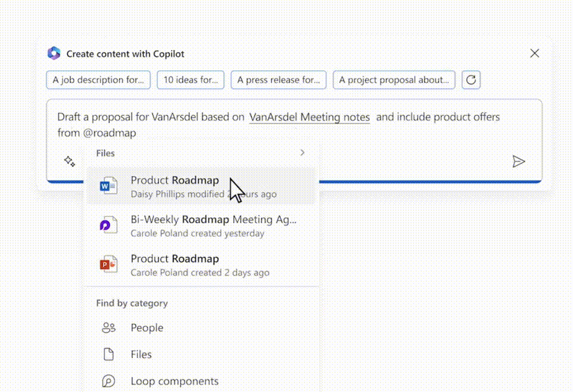Click the Loop icon beside Bi-Weekly Roadmap Meeting

[109, 225]
